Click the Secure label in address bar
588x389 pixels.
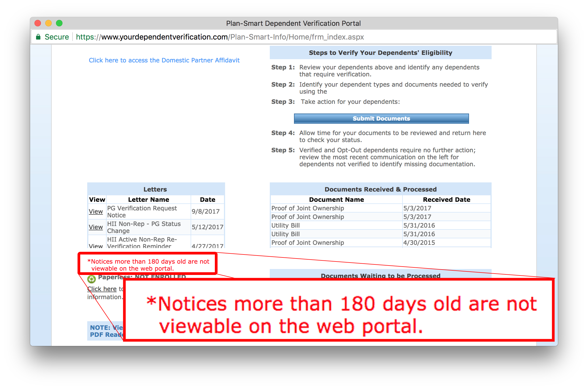tap(57, 37)
